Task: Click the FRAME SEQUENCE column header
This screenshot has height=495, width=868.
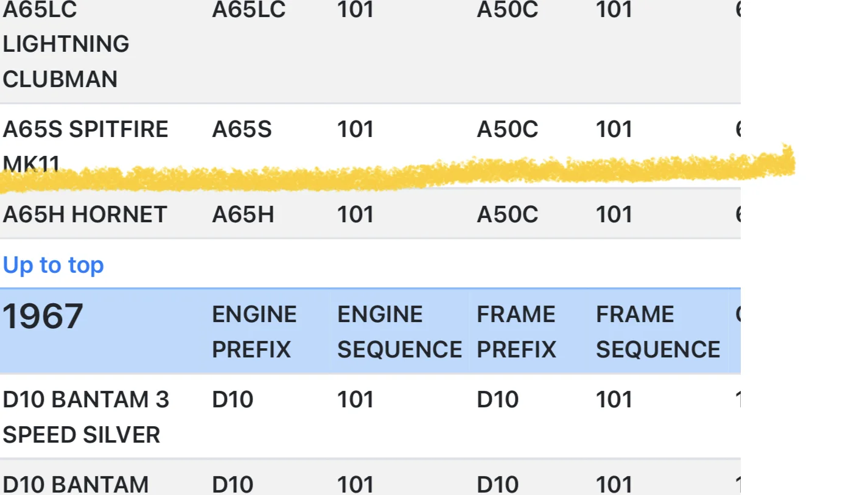Action: pyautogui.click(x=657, y=332)
